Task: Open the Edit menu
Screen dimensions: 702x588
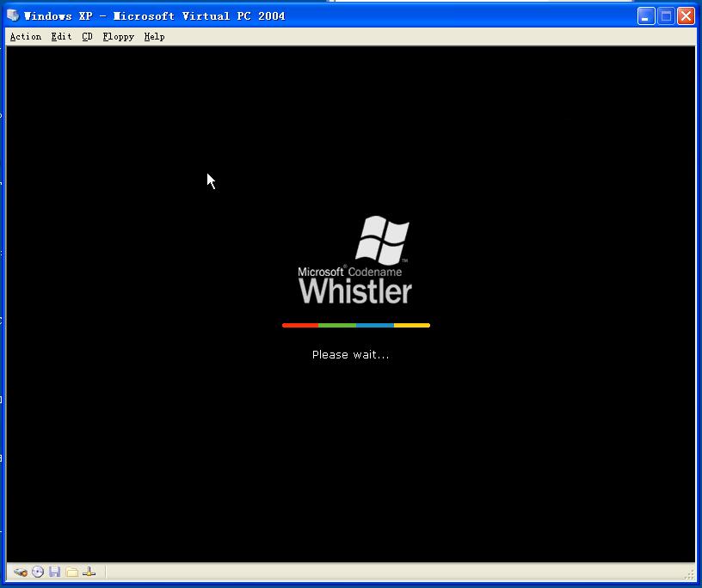Action: click(61, 37)
